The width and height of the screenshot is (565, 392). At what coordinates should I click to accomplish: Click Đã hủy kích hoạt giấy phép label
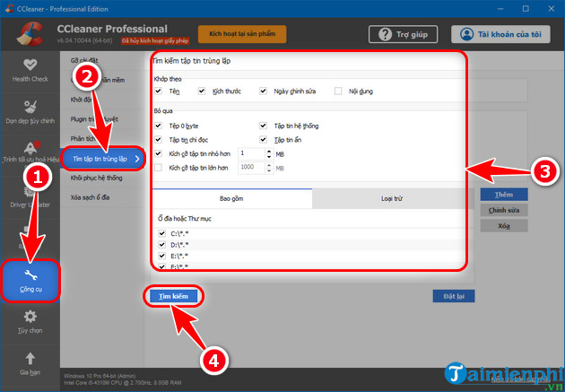coord(155,40)
